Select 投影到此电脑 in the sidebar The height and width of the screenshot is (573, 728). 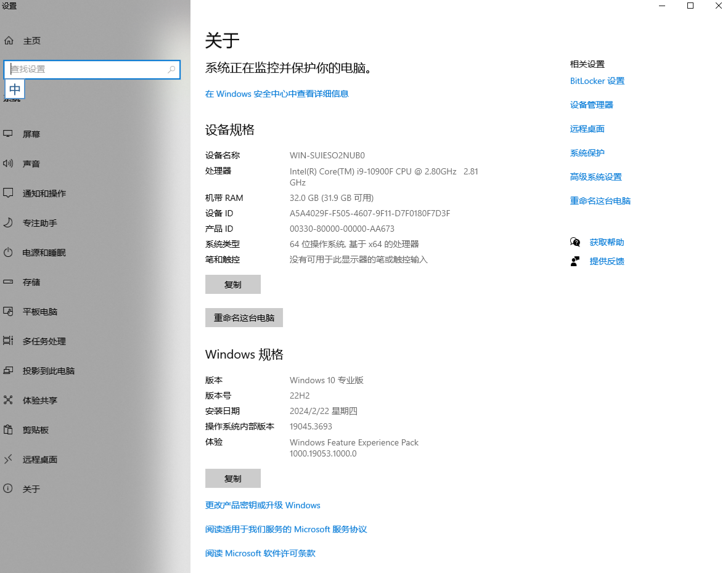coord(49,371)
